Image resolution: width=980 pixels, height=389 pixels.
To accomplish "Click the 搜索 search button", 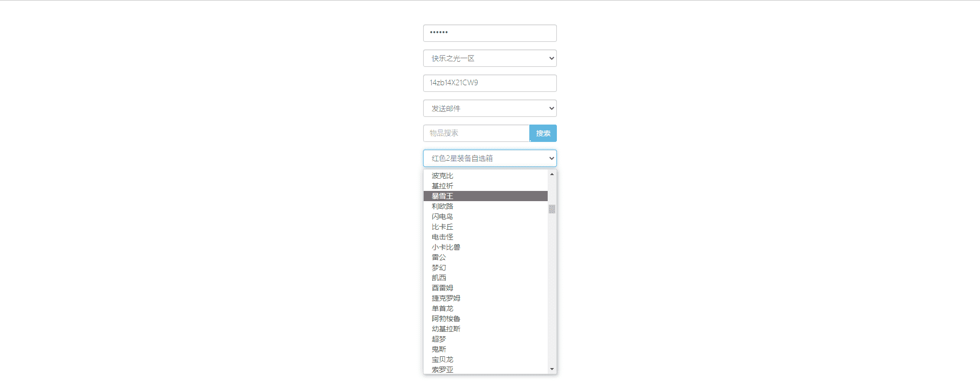I will point(543,133).
